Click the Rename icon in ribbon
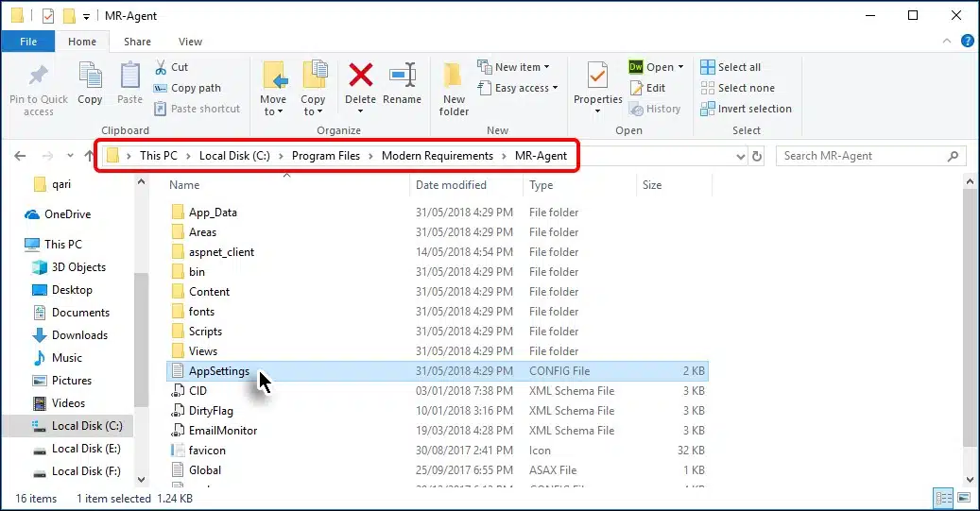 coord(403,76)
